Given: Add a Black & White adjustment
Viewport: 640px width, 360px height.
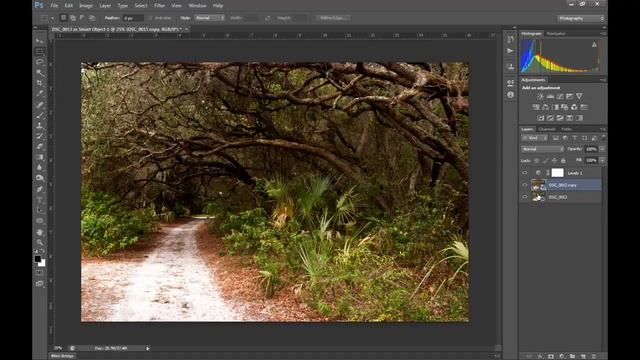Looking at the screenshot, I should point(555,107).
